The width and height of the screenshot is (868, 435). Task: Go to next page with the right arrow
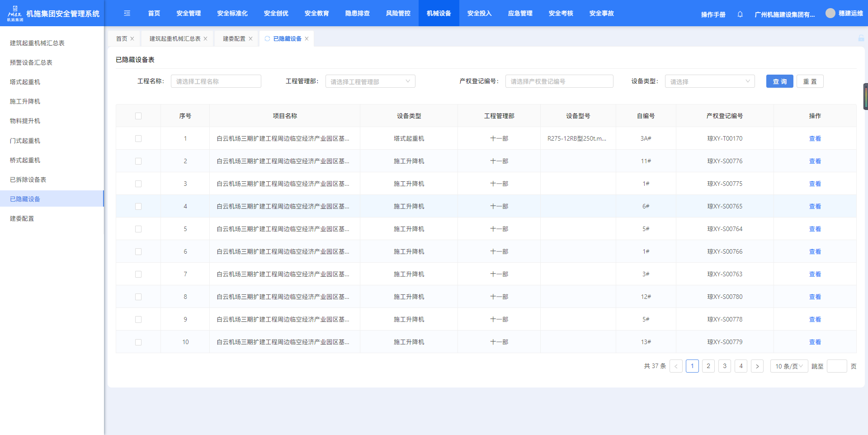pyautogui.click(x=757, y=366)
